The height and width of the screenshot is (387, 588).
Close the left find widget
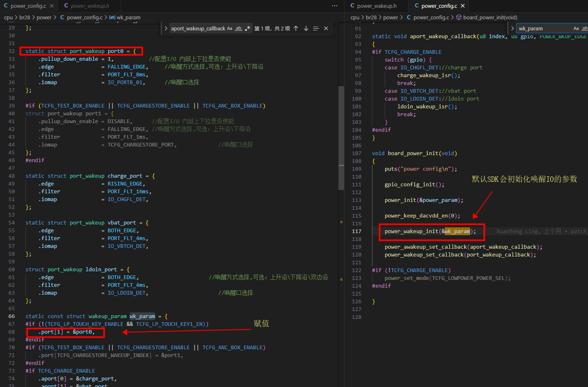pyautogui.click(x=326, y=28)
